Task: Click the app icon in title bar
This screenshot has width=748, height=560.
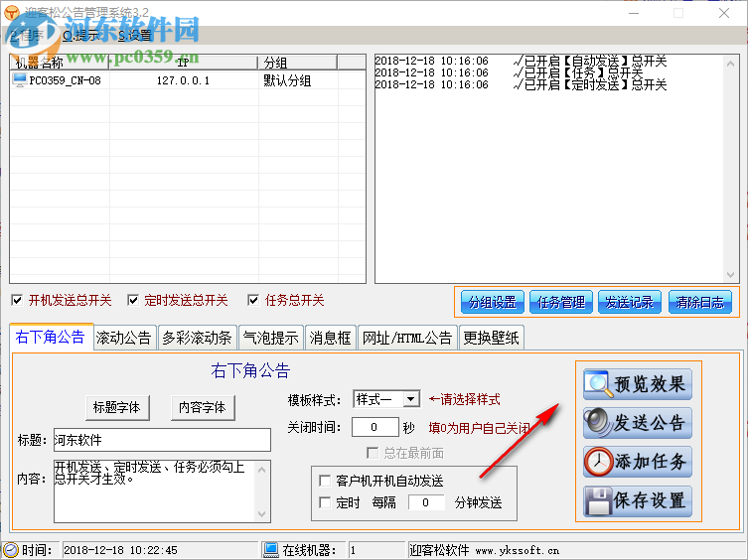Action: point(12,12)
